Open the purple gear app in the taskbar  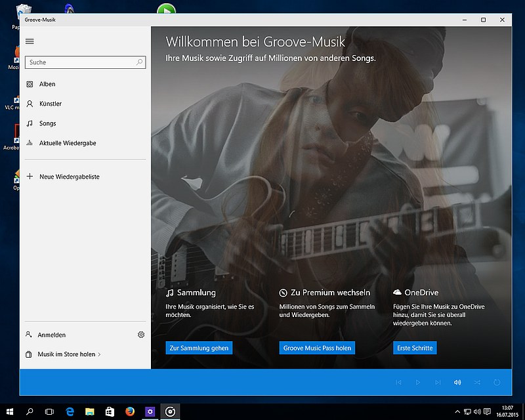coord(150,411)
